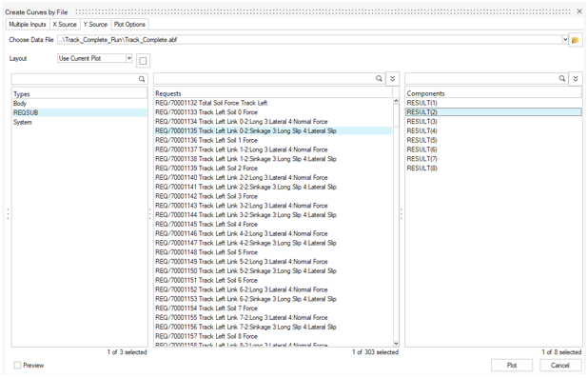Switch to the Multiple Inputs tab
Image resolution: width=588 pixels, height=378 pixels.
28,25
